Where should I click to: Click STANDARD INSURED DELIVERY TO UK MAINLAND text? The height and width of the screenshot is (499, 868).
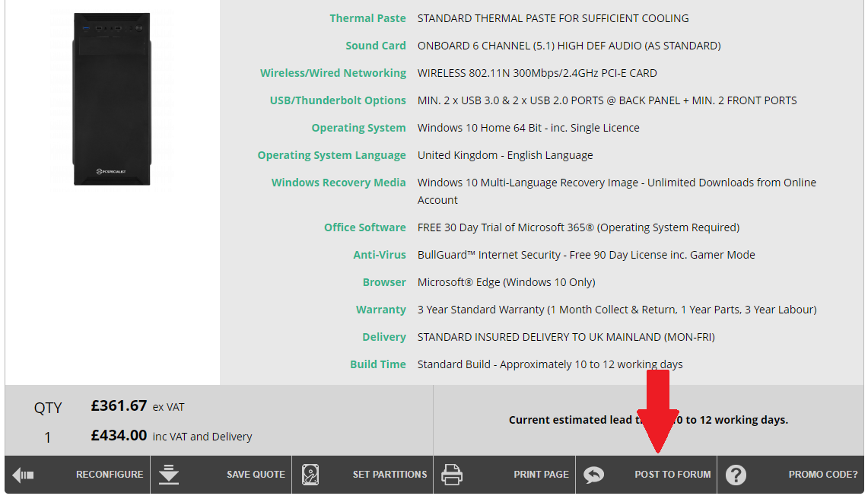[566, 337]
